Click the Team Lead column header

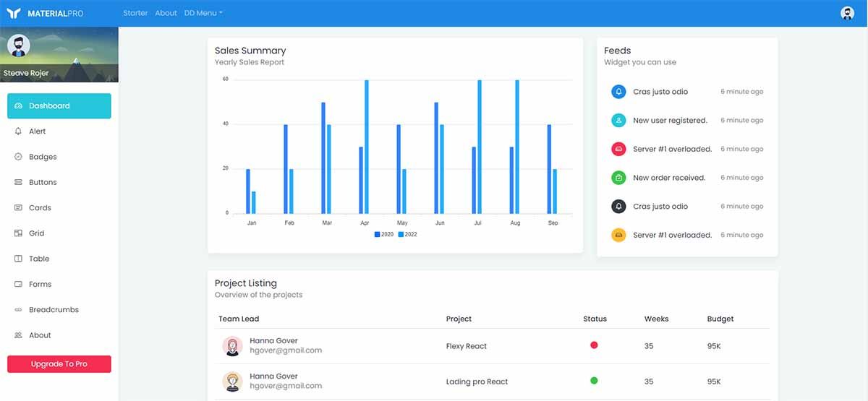239,319
